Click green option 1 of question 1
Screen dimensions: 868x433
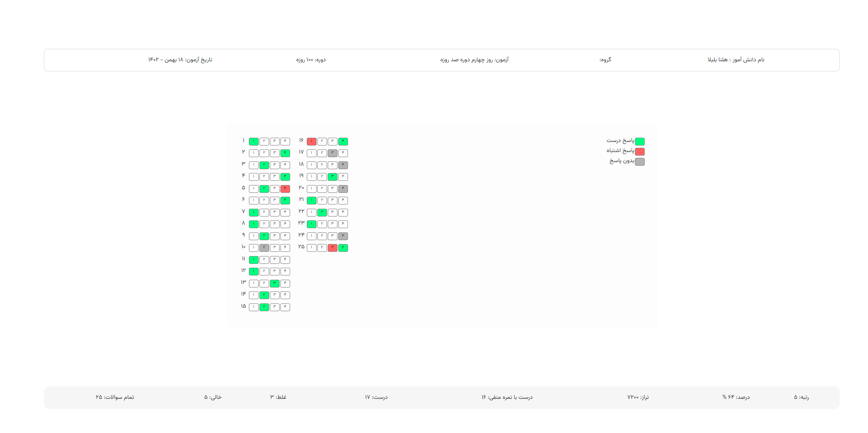[x=254, y=141]
